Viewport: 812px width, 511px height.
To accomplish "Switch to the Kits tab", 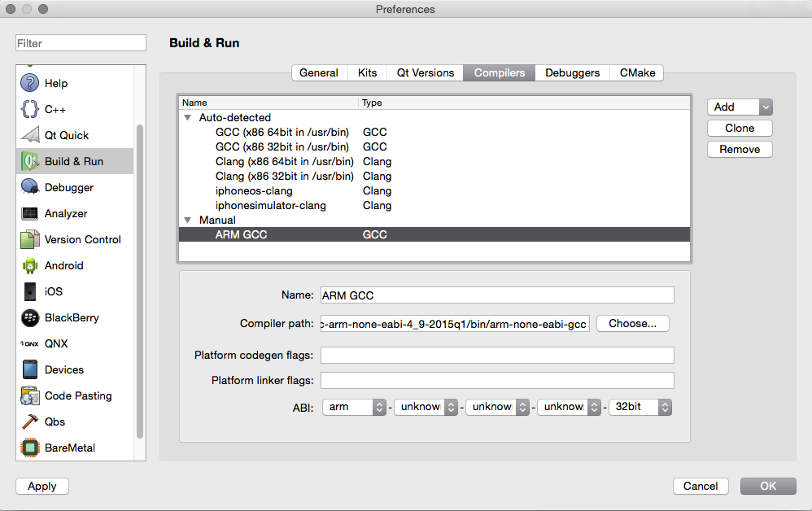I will 366,72.
